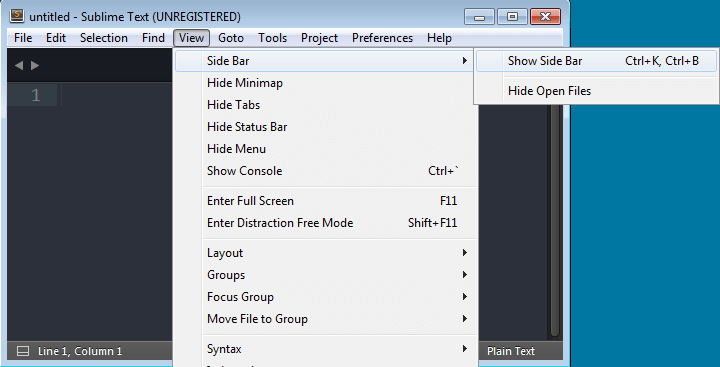Open the Project menu
Viewport: 720px width, 367px height.
320,38
